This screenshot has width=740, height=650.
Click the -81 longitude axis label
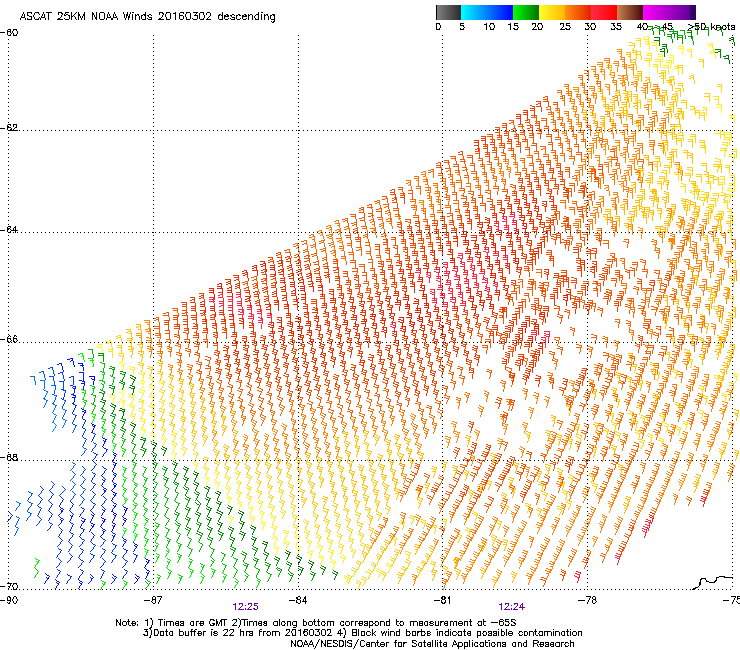pyautogui.click(x=442, y=600)
